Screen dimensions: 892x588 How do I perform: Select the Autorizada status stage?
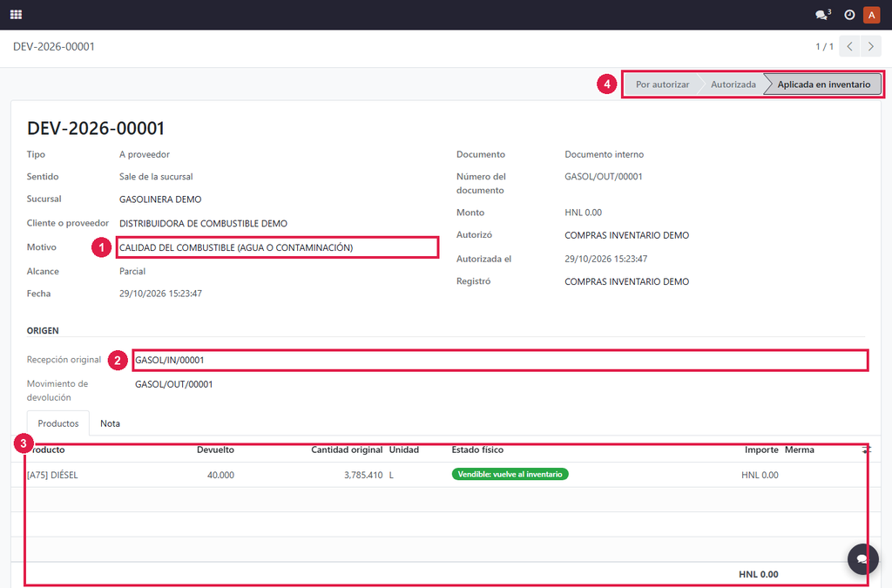[x=733, y=84]
